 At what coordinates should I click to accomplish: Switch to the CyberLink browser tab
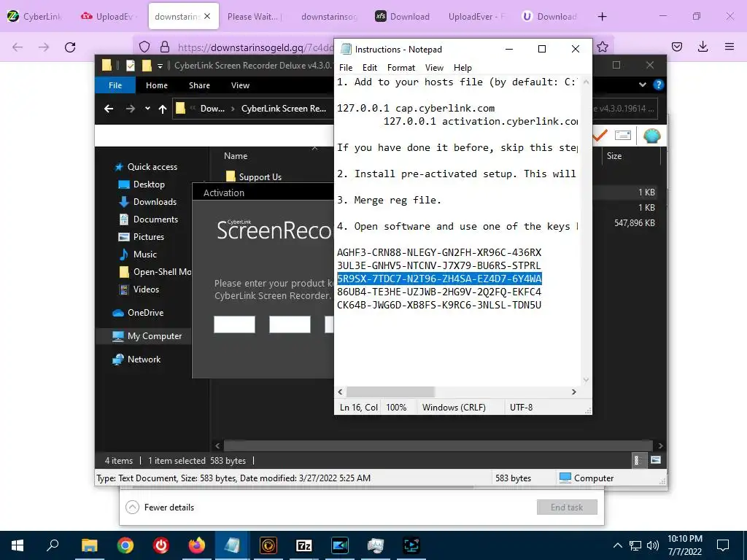coord(35,17)
